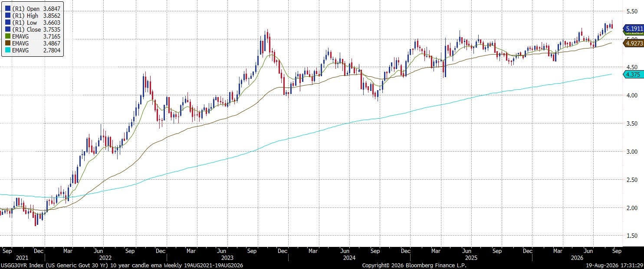Click the 5.50 y-axis label
This screenshot has width=644, height=269.
[x=632, y=11]
